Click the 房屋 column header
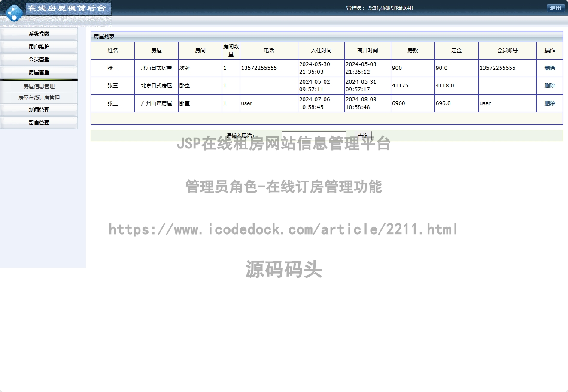Screen dimensions: 568x392 point(156,51)
